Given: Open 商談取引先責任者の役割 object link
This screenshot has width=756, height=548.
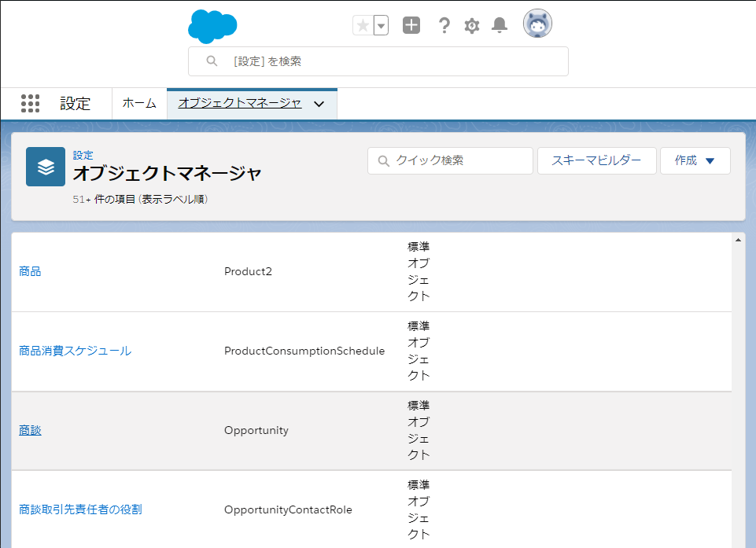Looking at the screenshot, I should click(x=80, y=509).
